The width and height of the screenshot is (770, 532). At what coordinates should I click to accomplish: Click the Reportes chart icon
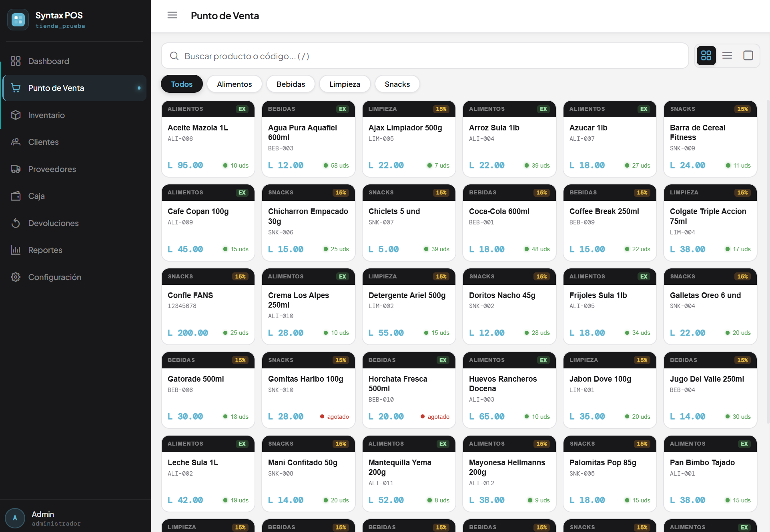point(16,250)
